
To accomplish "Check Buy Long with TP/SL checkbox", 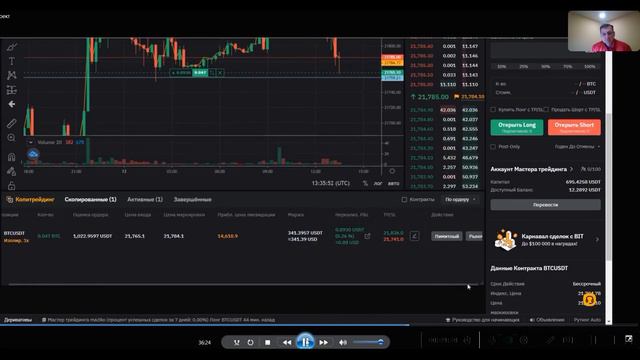I will (x=493, y=110).
